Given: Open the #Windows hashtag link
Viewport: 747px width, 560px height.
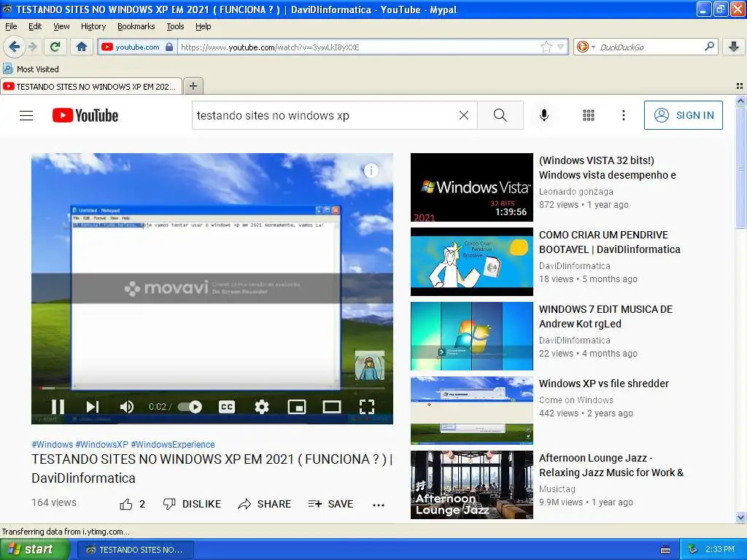Looking at the screenshot, I should tap(53, 444).
